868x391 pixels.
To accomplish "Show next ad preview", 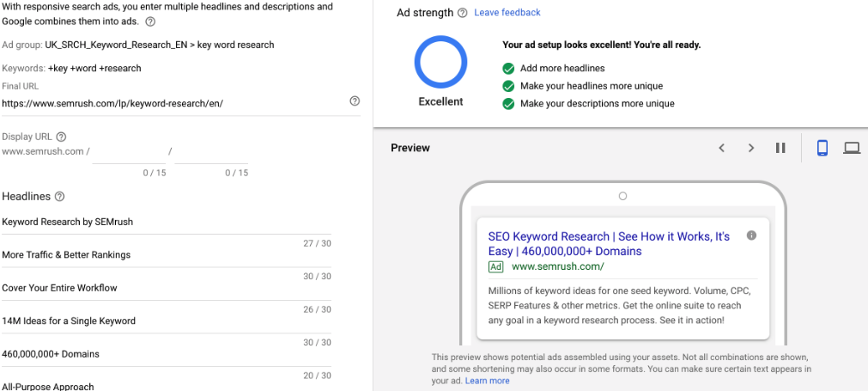I will [751, 148].
